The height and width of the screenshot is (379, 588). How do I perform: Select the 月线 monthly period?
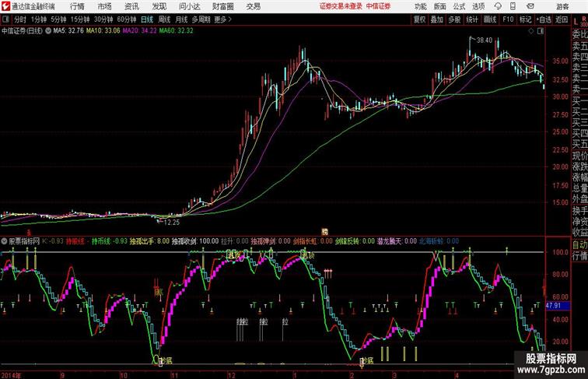pos(181,19)
